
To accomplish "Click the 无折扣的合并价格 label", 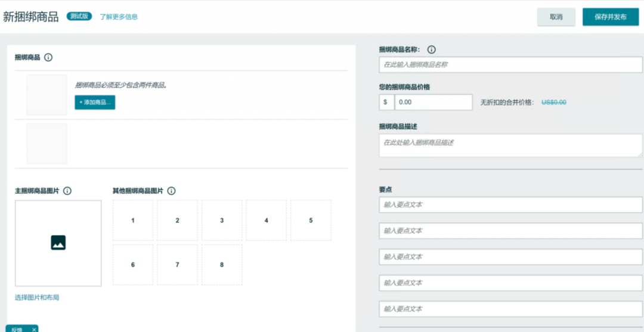I will pos(507,103).
